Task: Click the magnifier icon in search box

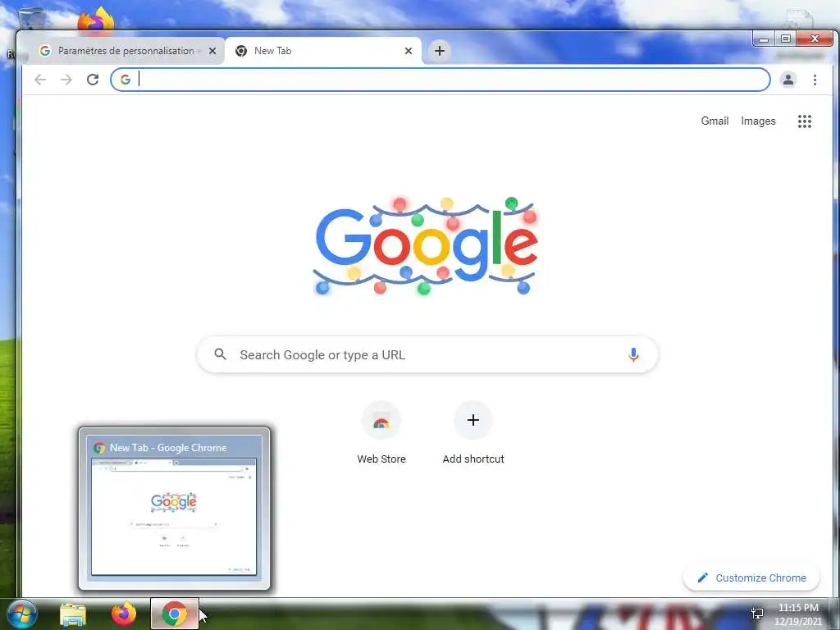Action: click(x=220, y=354)
